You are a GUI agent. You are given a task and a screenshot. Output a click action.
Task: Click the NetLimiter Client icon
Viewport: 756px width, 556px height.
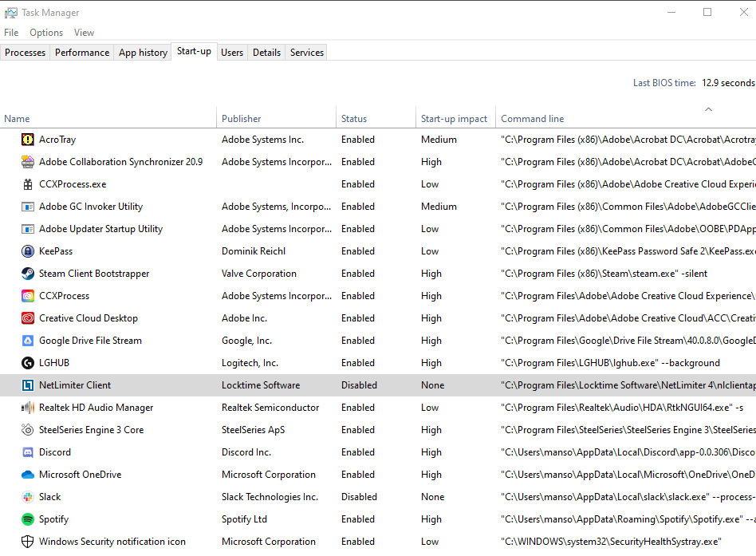pos(28,385)
